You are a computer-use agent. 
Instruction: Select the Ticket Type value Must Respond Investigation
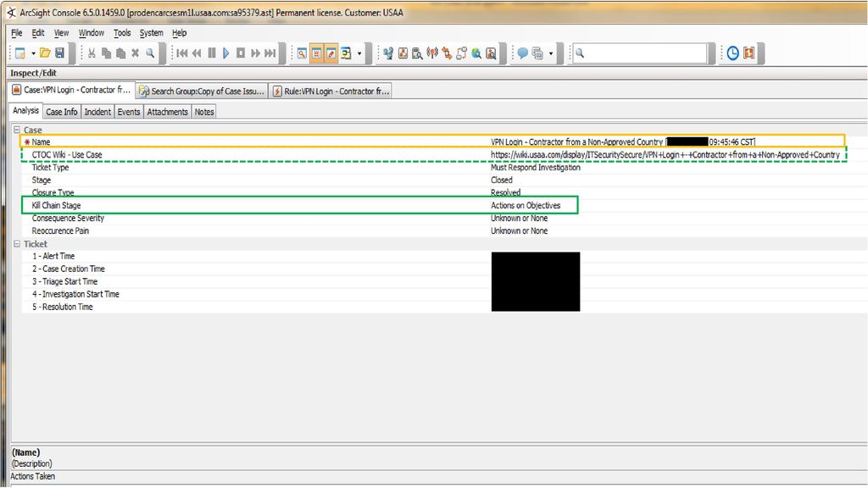(536, 168)
